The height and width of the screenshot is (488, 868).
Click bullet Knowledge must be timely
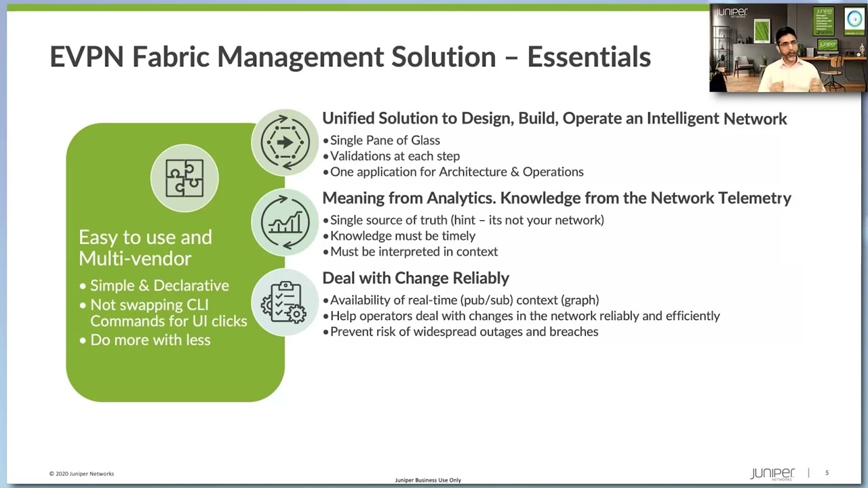pyautogui.click(x=399, y=236)
